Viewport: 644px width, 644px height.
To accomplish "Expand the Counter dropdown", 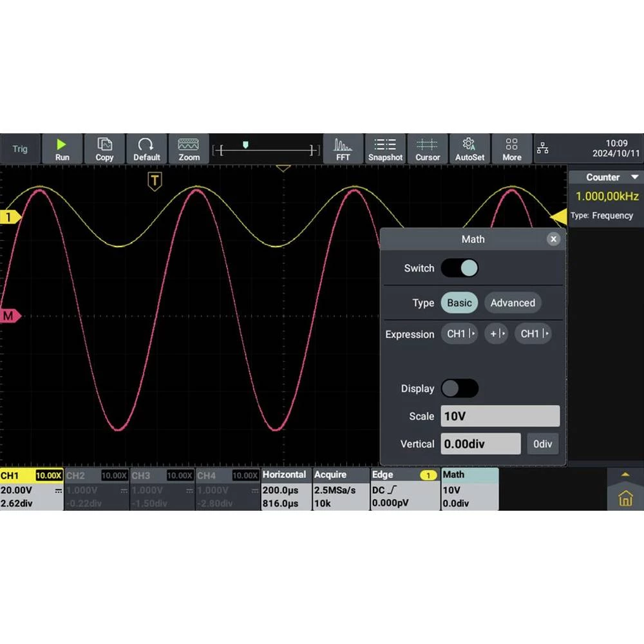I will (635, 177).
